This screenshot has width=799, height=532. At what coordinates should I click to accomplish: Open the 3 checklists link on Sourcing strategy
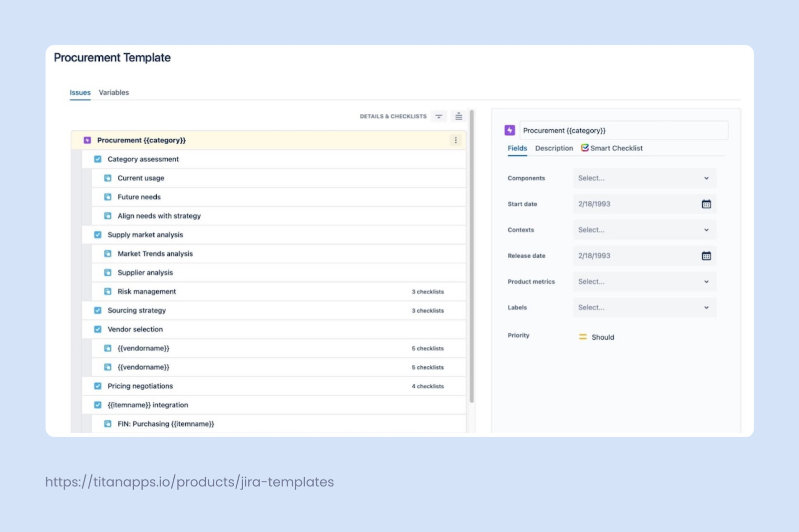point(428,311)
